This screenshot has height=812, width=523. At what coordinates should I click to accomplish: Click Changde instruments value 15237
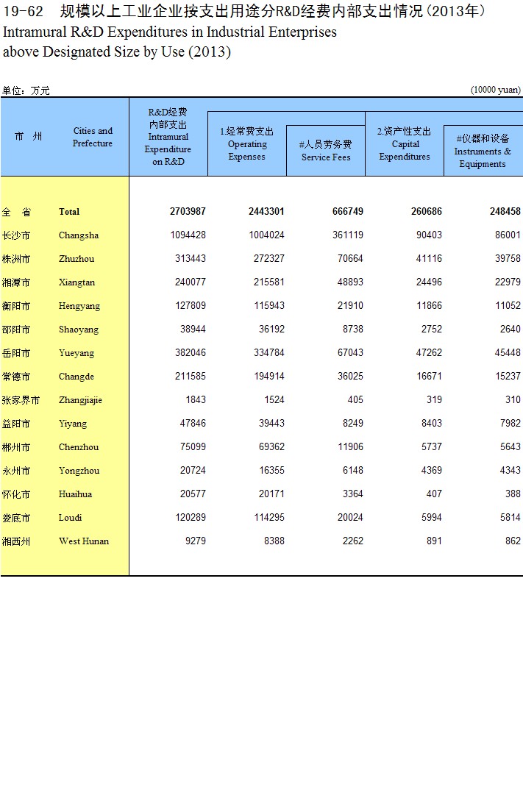pos(508,376)
